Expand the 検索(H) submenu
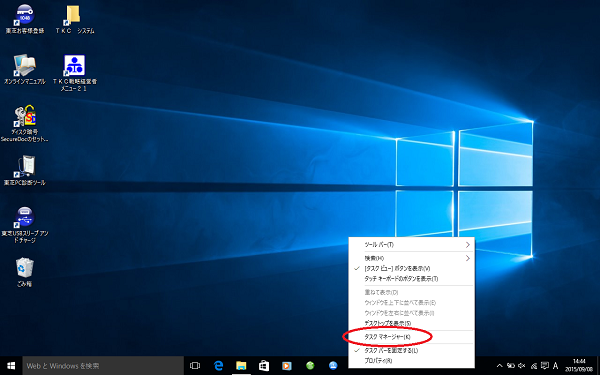Screen dimensions: 600x375 412,258
